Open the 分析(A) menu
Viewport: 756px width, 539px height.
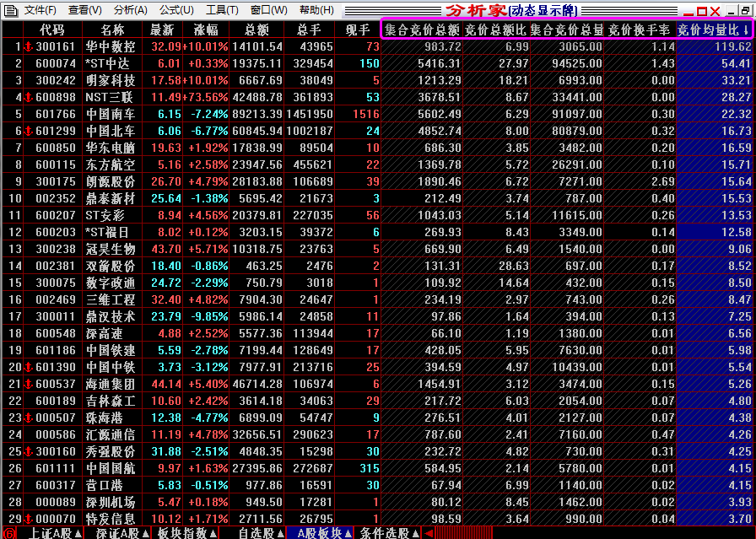click(x=130, y=10)
